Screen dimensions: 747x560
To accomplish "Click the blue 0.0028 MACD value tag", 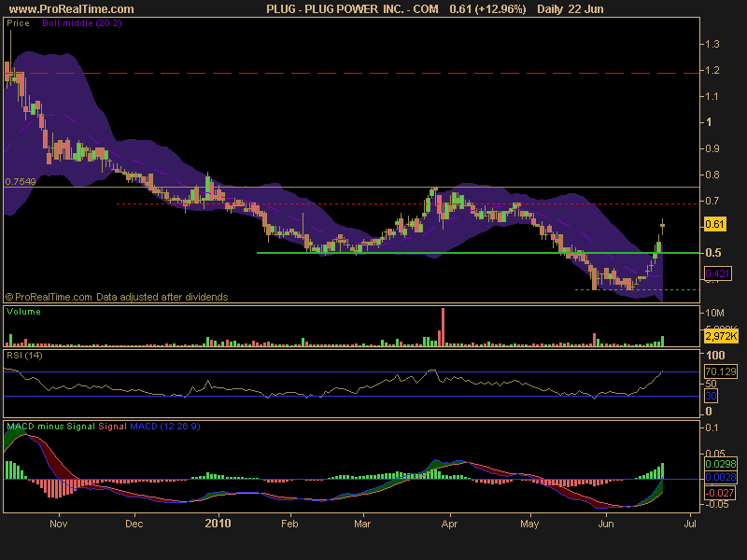I will pyautogui.click(x=720, y=477).
